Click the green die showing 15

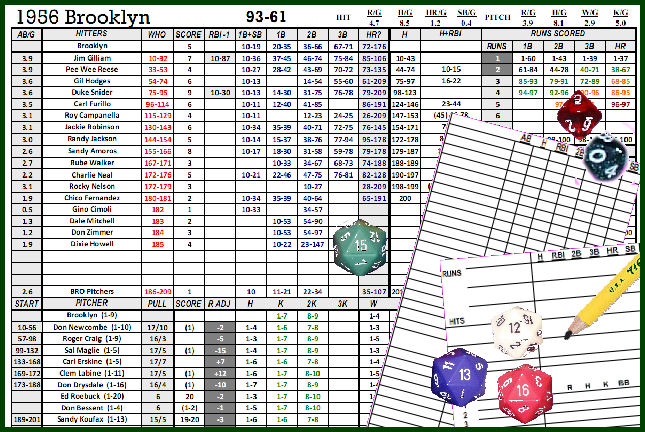[360, 246]
